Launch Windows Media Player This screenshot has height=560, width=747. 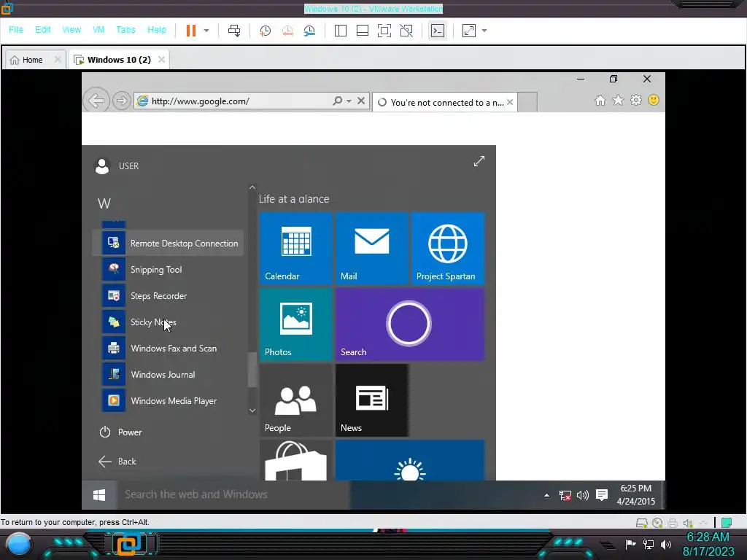[x=168, y=401]
